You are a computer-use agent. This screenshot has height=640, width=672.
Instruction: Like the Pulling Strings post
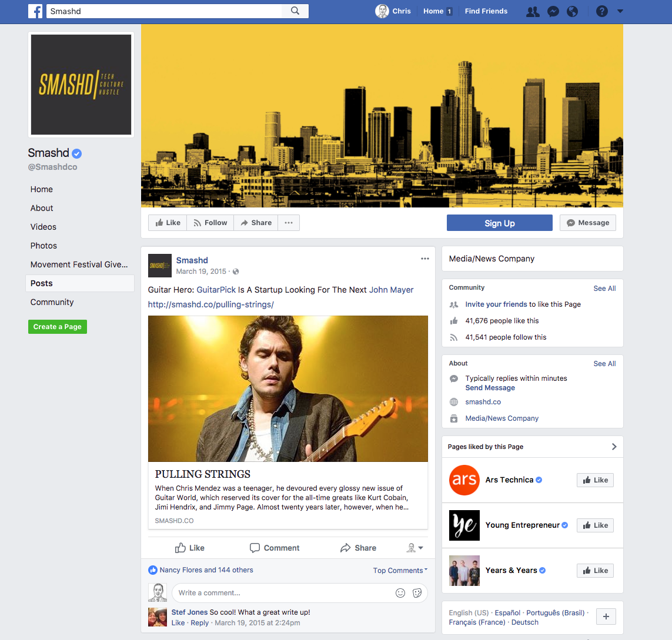point(190,548)
